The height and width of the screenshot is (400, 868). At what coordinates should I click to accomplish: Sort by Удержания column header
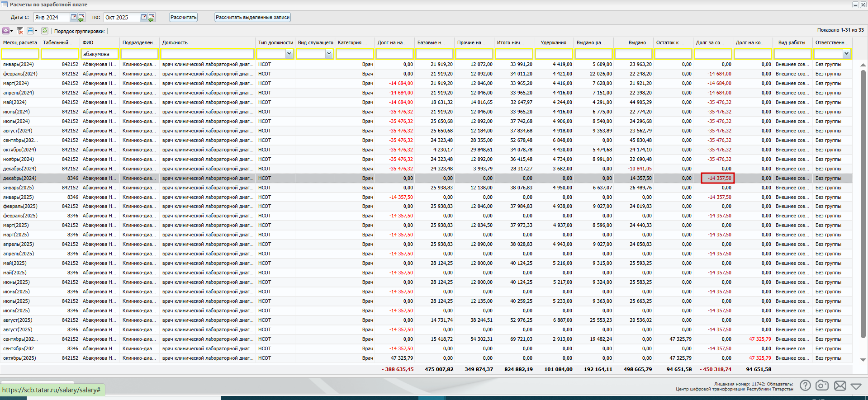(x=554, y=42)
